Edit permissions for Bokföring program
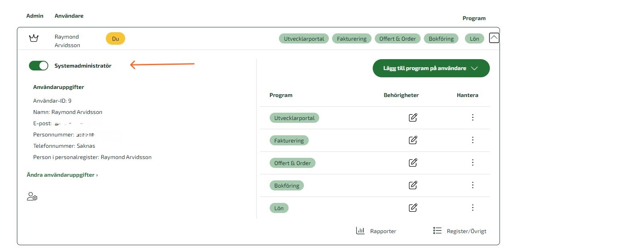Viewport: 644px width, 248px height. click(413, 185)
